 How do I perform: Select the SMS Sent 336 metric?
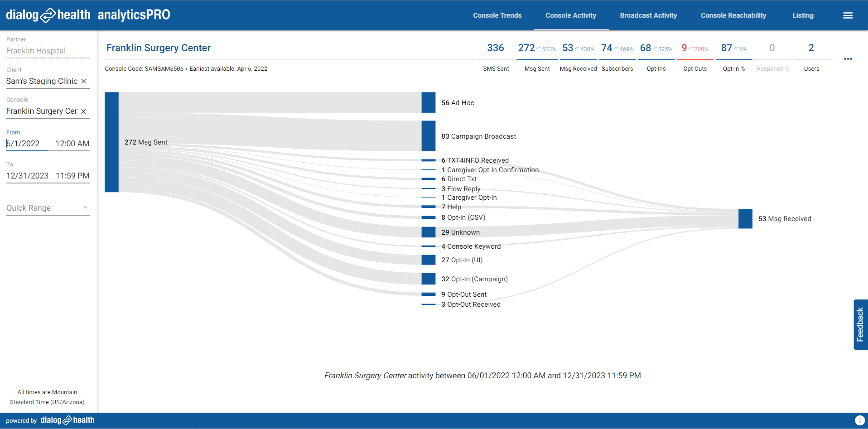496,57
